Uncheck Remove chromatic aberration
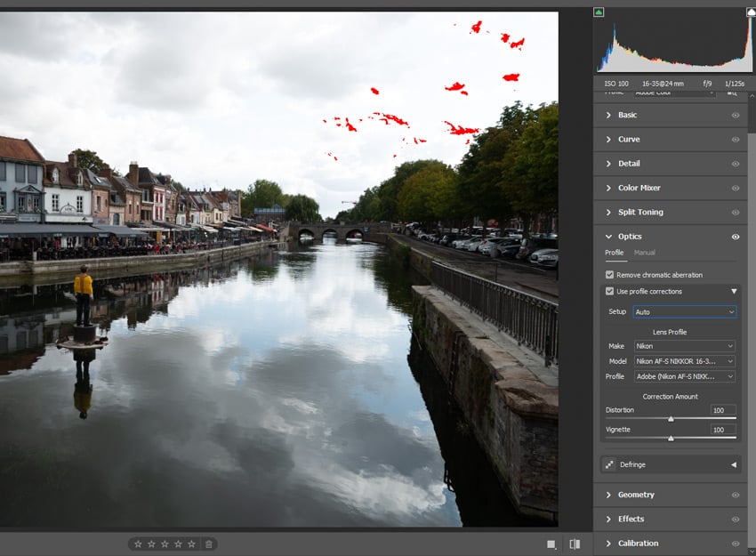 609,275
